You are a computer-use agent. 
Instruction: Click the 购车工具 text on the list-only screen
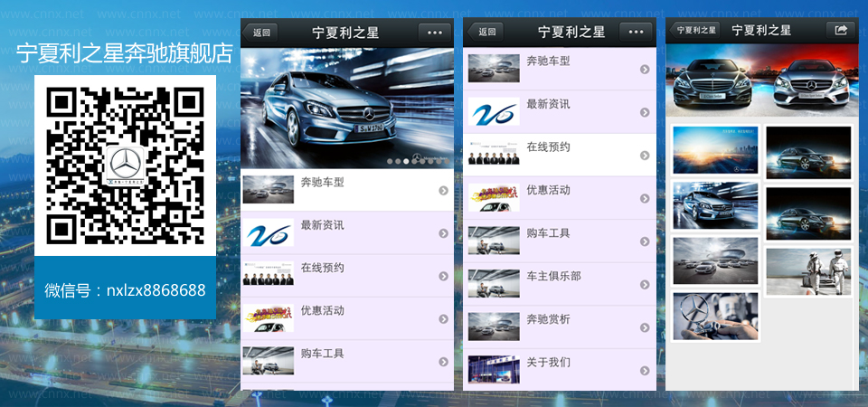pos(548,233)
